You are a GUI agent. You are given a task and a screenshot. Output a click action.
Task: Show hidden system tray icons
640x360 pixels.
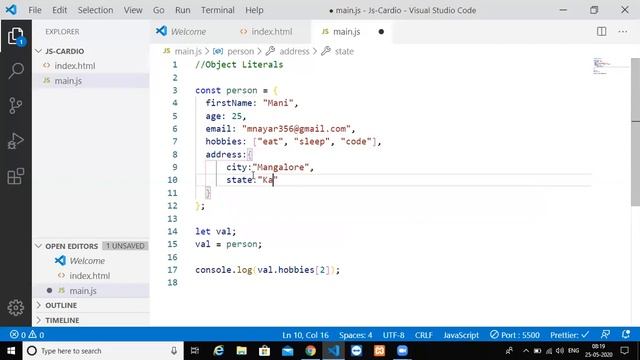pos(526,351)
